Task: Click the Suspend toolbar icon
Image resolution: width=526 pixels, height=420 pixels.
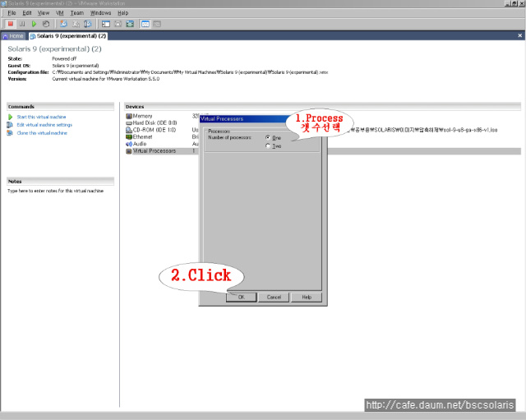Action: 22,24
